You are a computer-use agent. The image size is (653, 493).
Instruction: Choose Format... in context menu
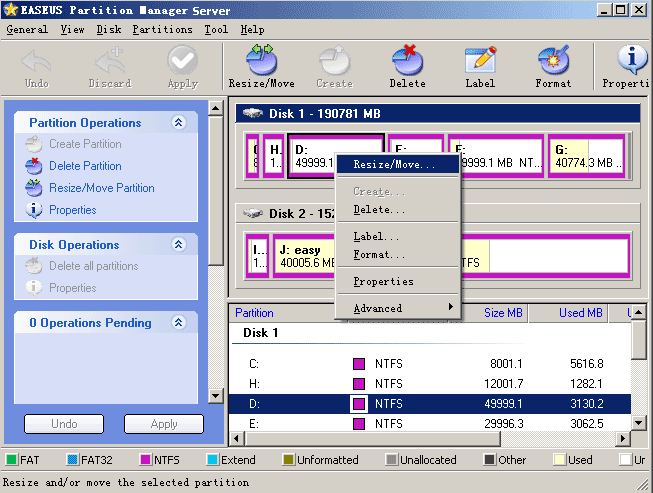(398, 254)
